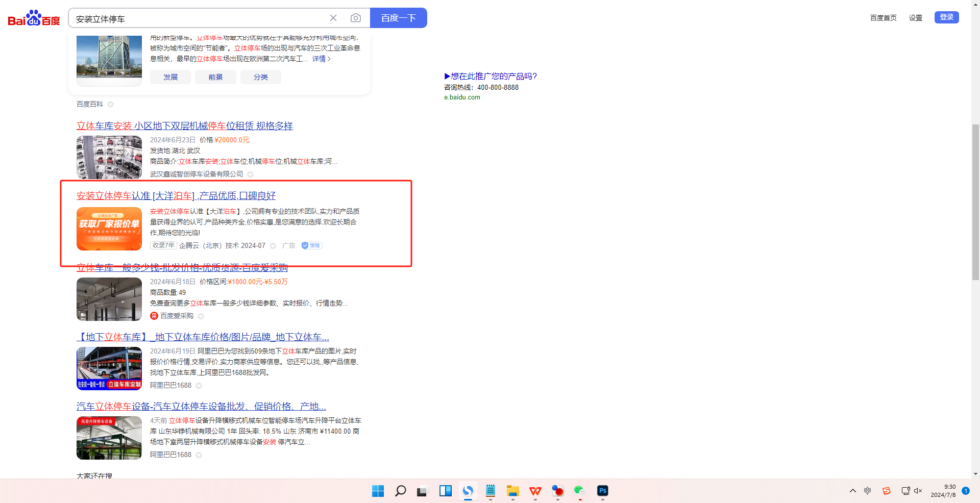The height and width of the screenshot is (503, 980).
Task: Click the price text 价格:¥20000.0元
Action: (x=225, y=140)
